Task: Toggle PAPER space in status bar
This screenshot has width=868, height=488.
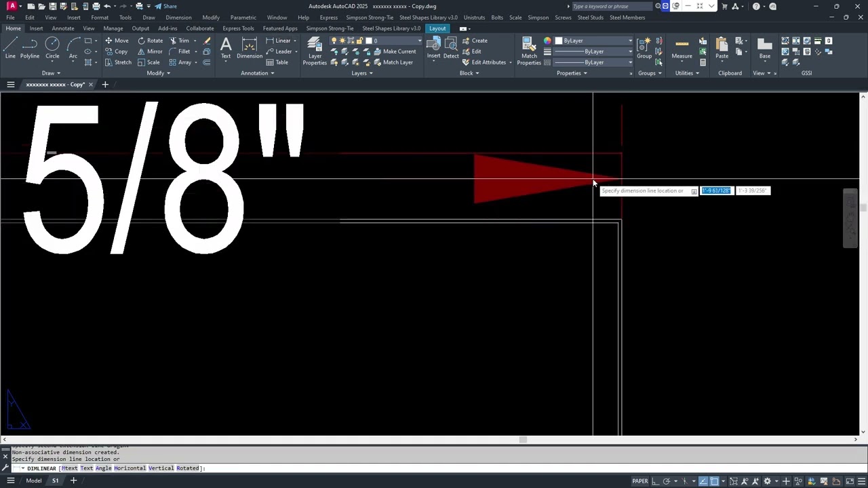Action: tap(640, 481)
